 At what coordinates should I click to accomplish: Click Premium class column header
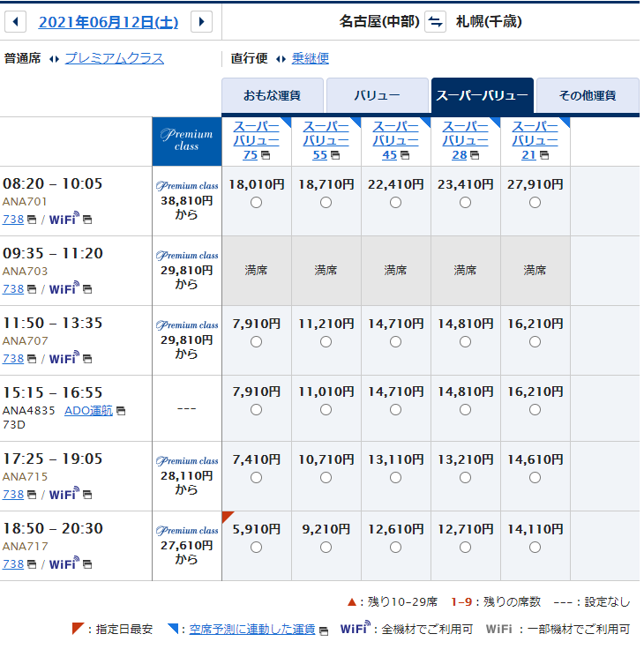187,142
